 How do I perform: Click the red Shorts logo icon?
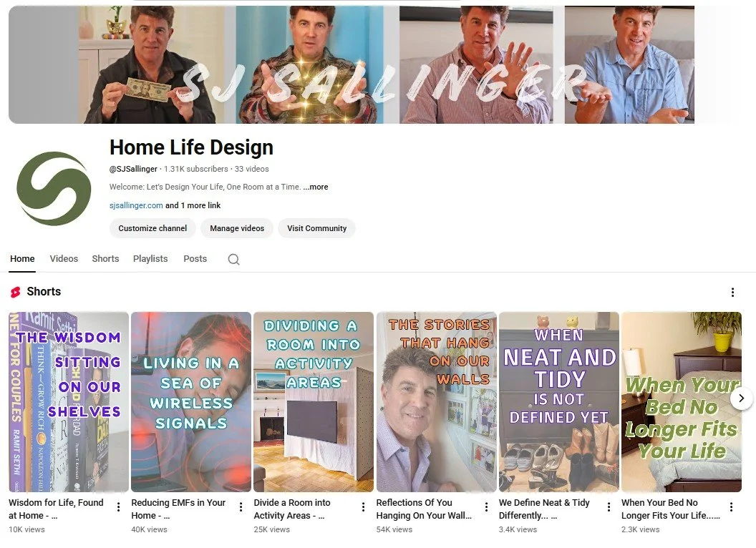click(x=16, y=292)
